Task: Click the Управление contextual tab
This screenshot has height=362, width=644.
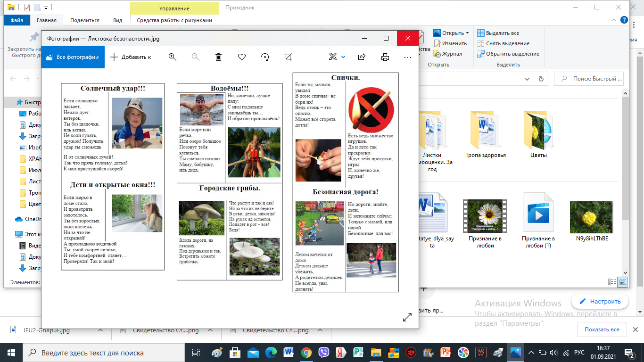Action: (174, 8)
